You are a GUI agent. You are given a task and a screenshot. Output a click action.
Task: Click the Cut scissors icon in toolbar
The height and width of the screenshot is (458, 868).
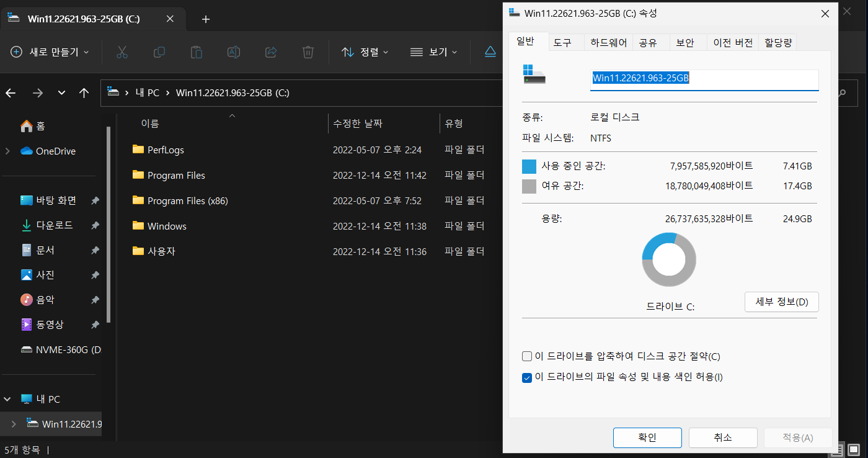tap(122, 52)
